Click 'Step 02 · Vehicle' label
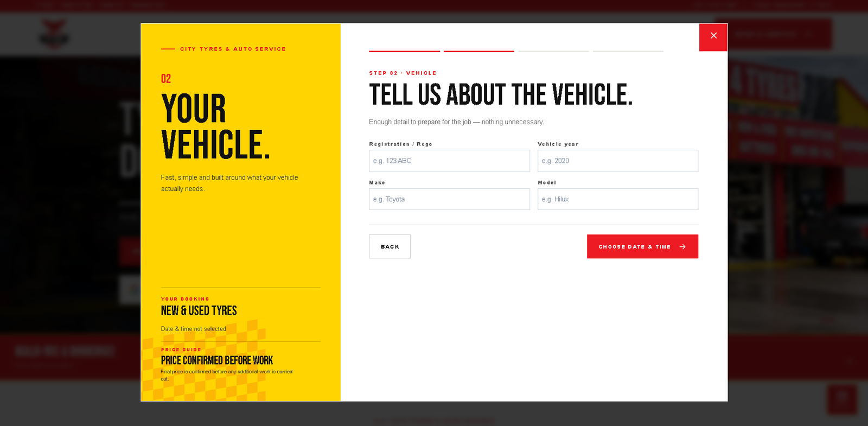 403,73
